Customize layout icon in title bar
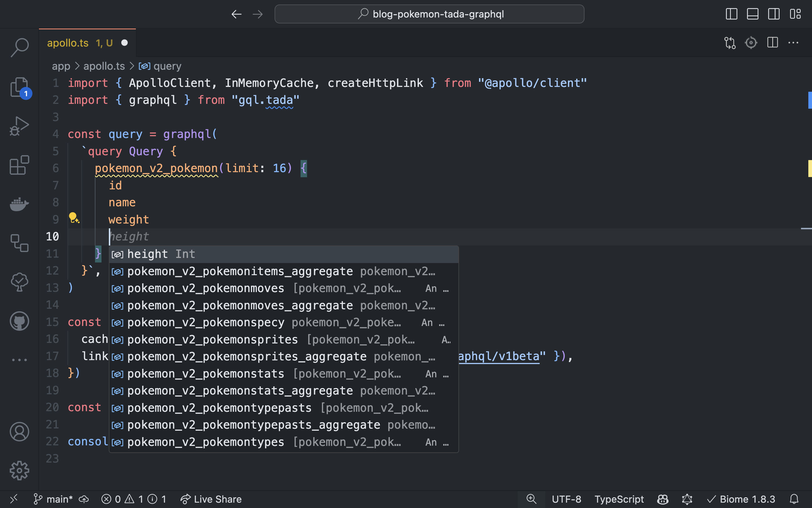The height and width of the screenshot is (508, 812). [x=795, y=14]
